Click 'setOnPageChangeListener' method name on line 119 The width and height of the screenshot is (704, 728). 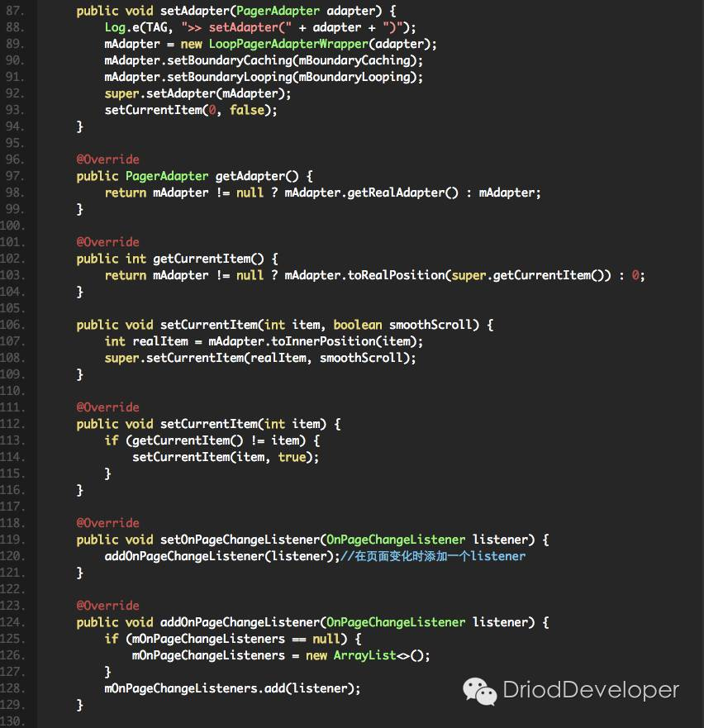pyautogui.click(x=240, y=540)
